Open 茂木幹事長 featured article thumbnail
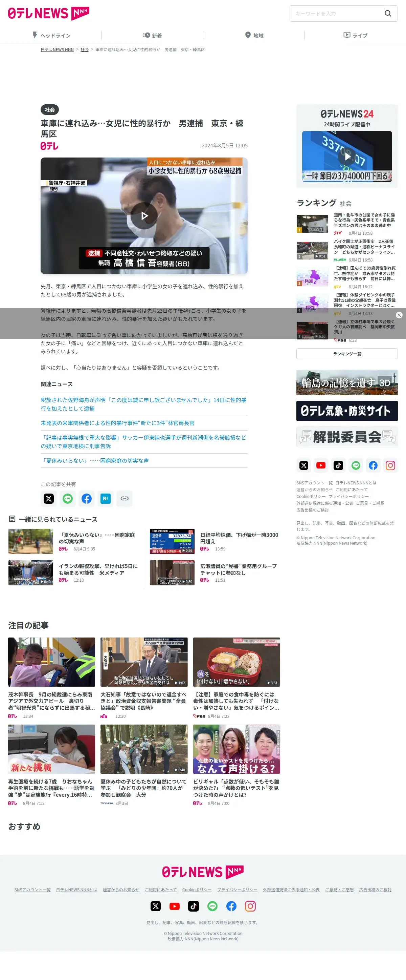Image resolution: width=406 pixels, height=980 pixels. pyautogui.click(x=52, y=662)
